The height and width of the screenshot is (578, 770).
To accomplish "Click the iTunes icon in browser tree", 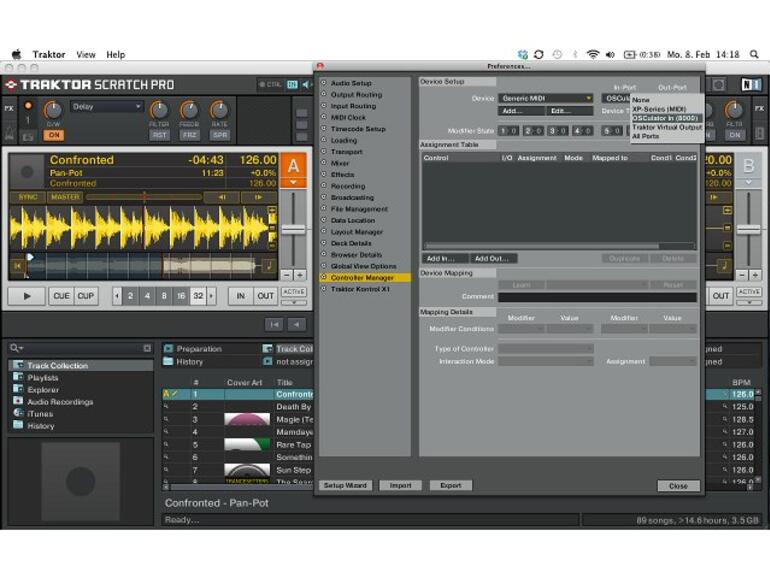I will pos(18,414).
